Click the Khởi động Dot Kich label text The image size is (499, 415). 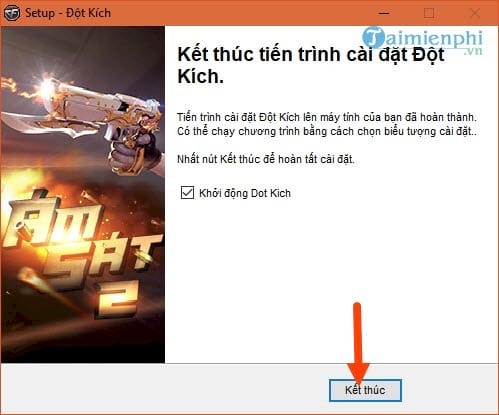245,193
